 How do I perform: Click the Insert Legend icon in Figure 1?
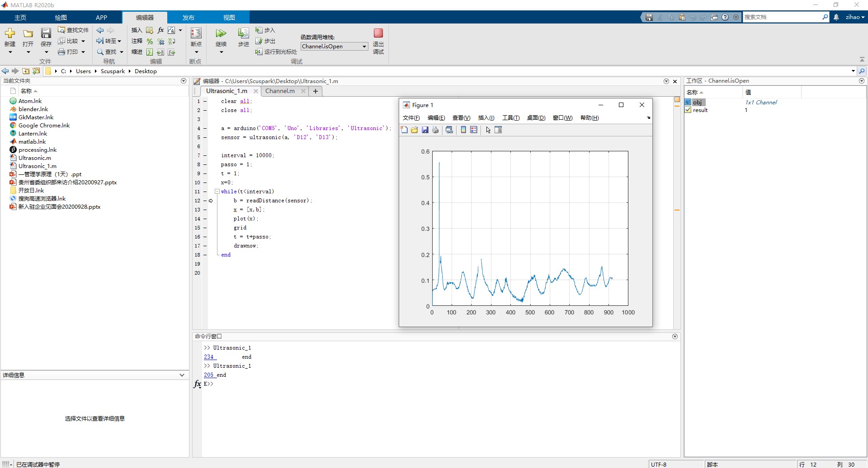pyautogui.click(x=474, y=130)
